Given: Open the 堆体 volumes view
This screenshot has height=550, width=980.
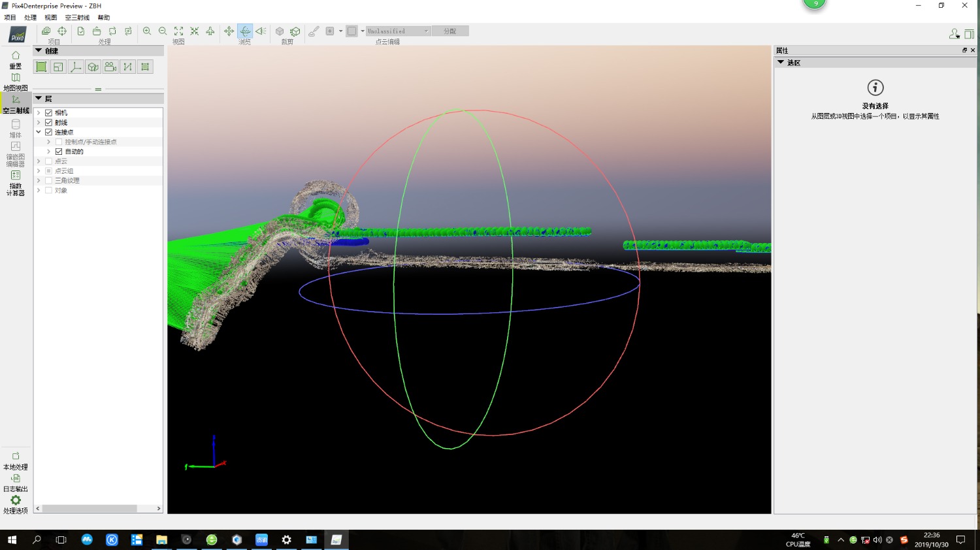Looking at the screenshot, I should [x=16, y=129].
